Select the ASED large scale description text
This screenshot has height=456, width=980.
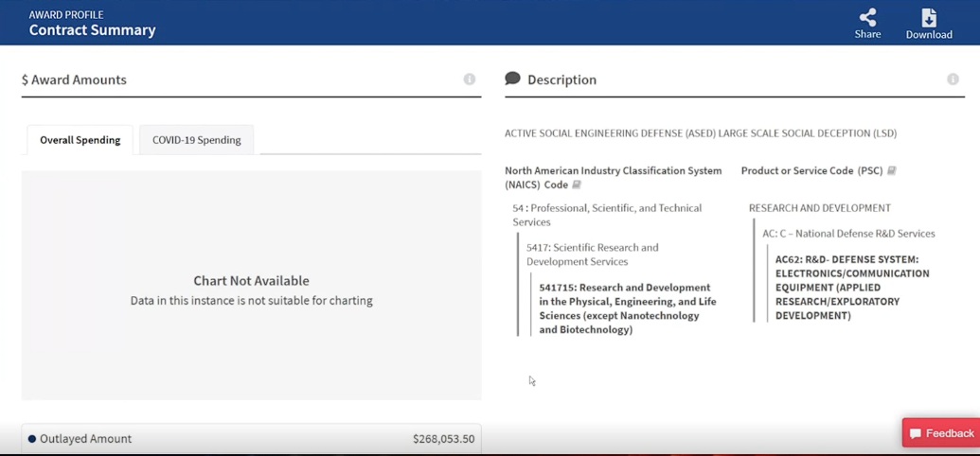(x=701, y=133)
